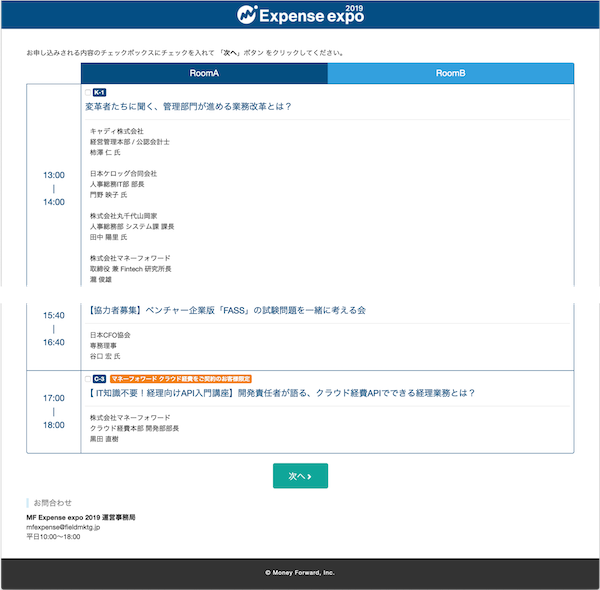
Task: Check the K-1 session checkbox
Action: tap(88, 92)
